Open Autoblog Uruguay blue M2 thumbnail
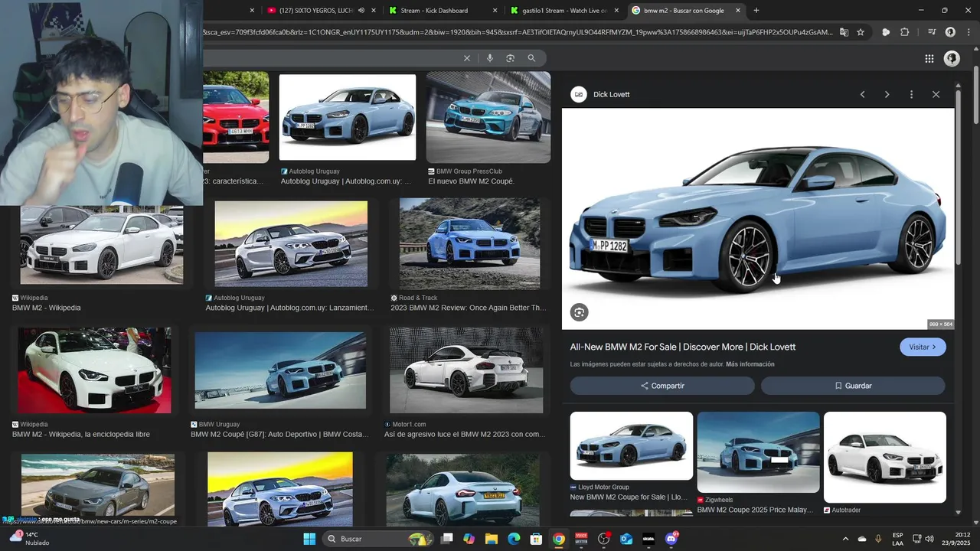Image resolution: width=980 pixels, height=551 pixels. coord(348,117)
